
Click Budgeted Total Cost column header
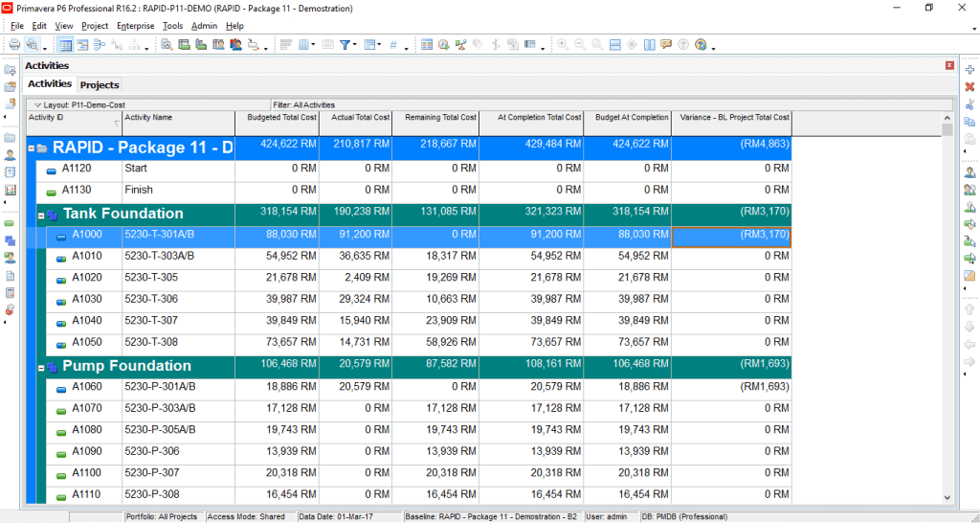point(277,124)
